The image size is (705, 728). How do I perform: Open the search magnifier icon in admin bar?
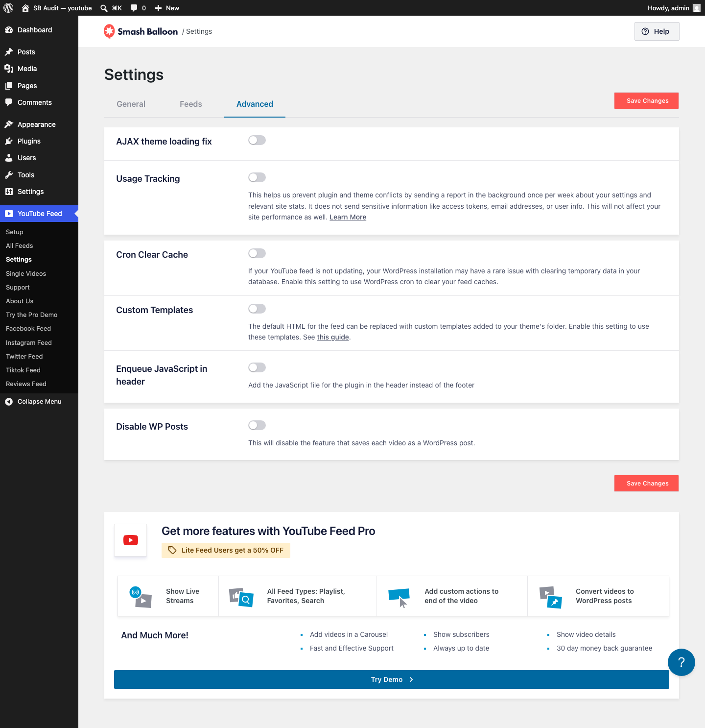click(104, 8)
